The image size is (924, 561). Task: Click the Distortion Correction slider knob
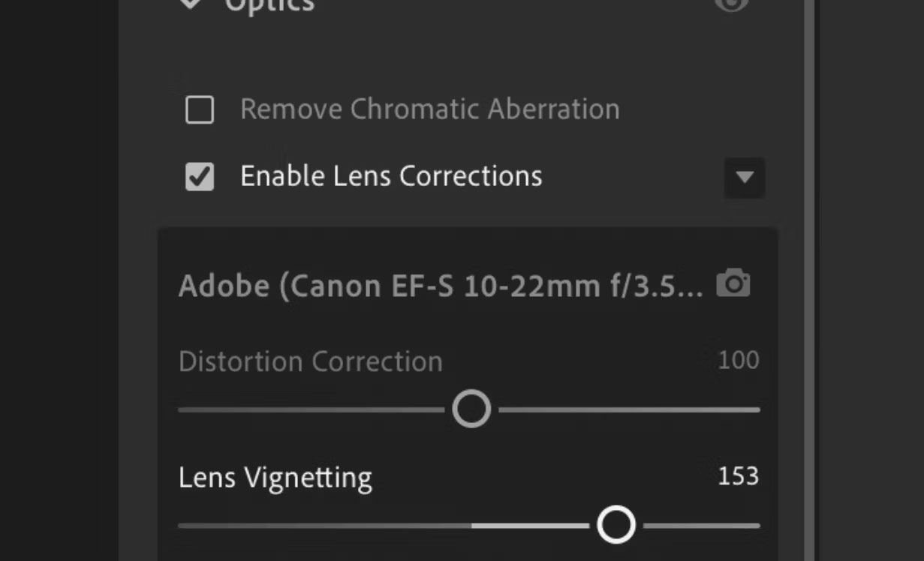[x=471, y=408]
